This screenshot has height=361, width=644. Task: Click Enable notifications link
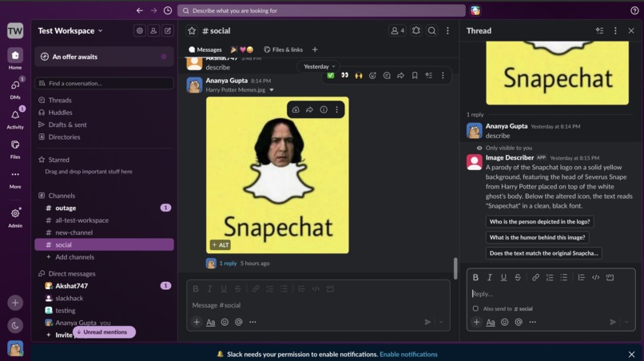tap(408, 354)
